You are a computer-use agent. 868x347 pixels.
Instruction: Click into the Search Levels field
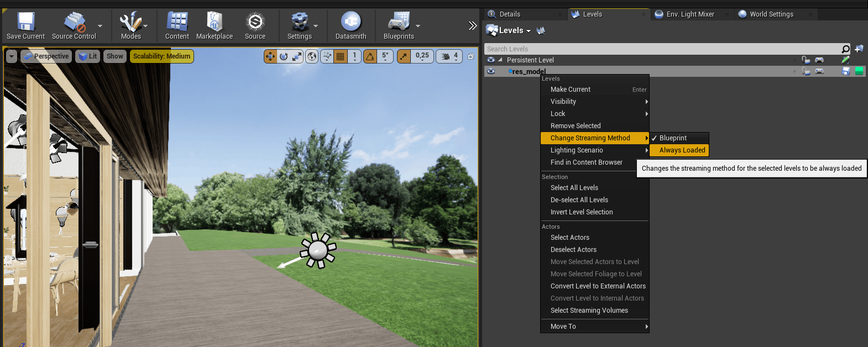(x=662, y=49)
